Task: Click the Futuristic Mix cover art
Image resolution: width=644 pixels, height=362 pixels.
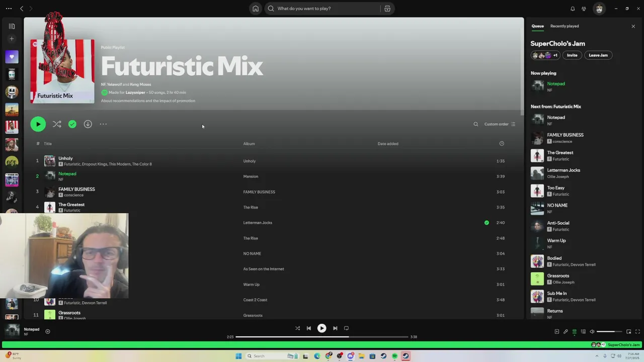Action: pos(62,71)
